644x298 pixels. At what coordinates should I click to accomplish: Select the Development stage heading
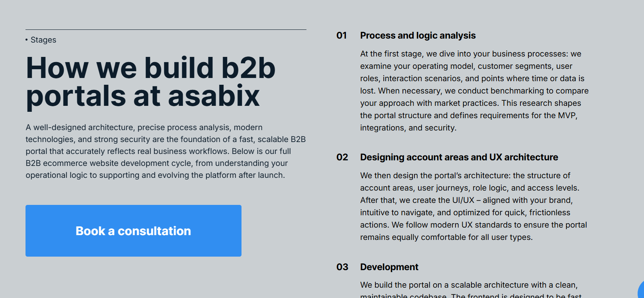pos(389,267)
